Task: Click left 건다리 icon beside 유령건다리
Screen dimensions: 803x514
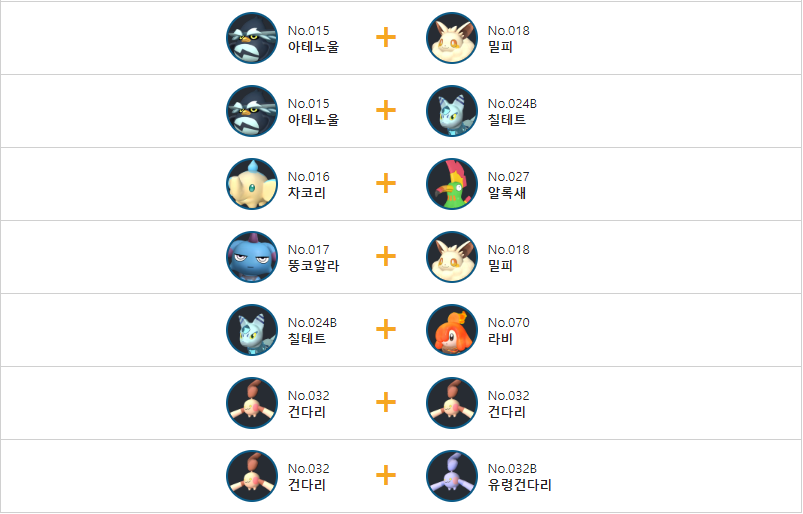Action: tap(252, 476)
